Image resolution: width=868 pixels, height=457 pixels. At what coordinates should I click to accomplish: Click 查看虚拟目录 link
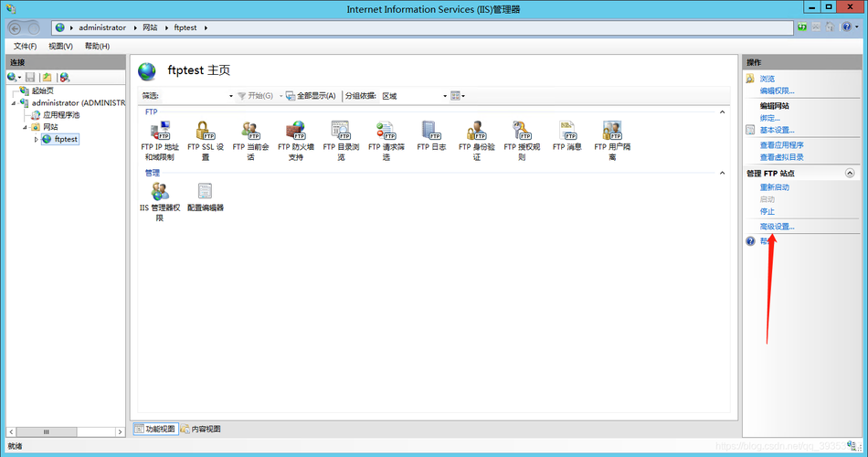781,157
